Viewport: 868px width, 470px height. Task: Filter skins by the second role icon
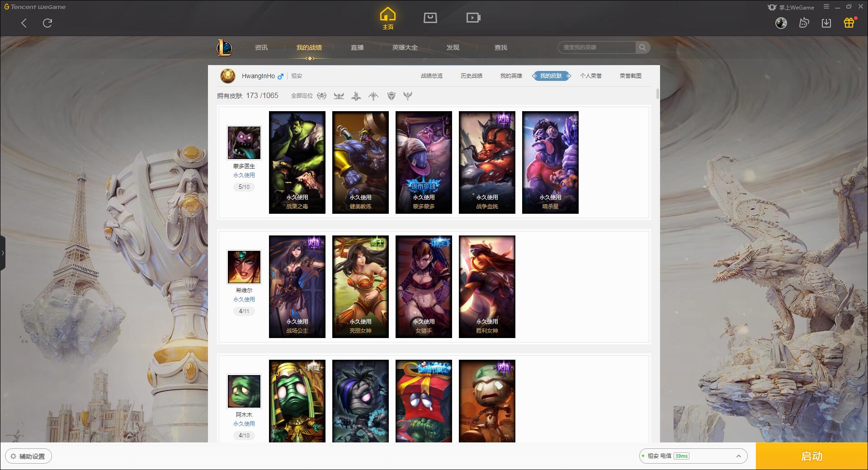click(x=339, y=96)
